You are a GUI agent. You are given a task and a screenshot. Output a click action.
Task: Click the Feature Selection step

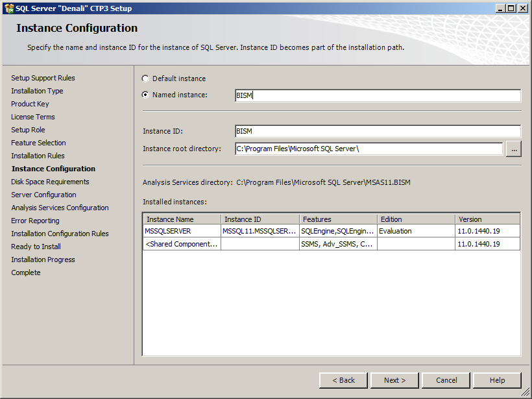[x=38, y=143]
